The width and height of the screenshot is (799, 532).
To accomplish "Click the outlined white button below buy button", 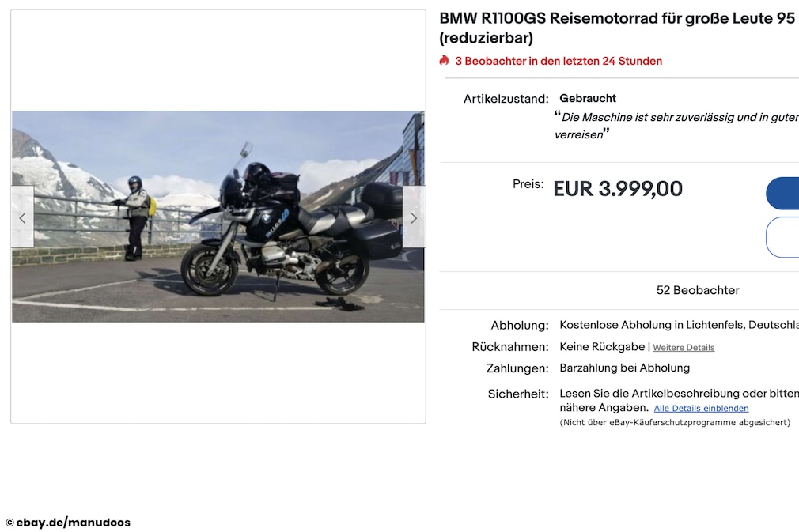I will pyautogui.click(x=782, y=237).
